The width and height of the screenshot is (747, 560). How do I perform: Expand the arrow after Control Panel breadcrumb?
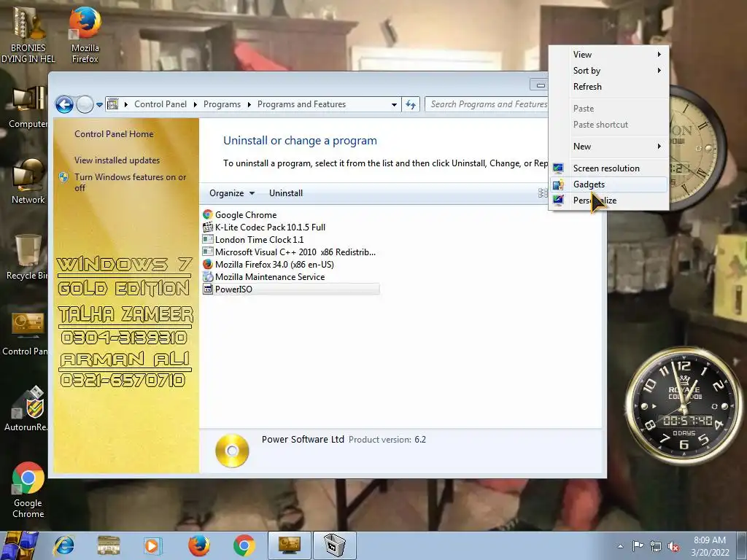coord(196,104)
